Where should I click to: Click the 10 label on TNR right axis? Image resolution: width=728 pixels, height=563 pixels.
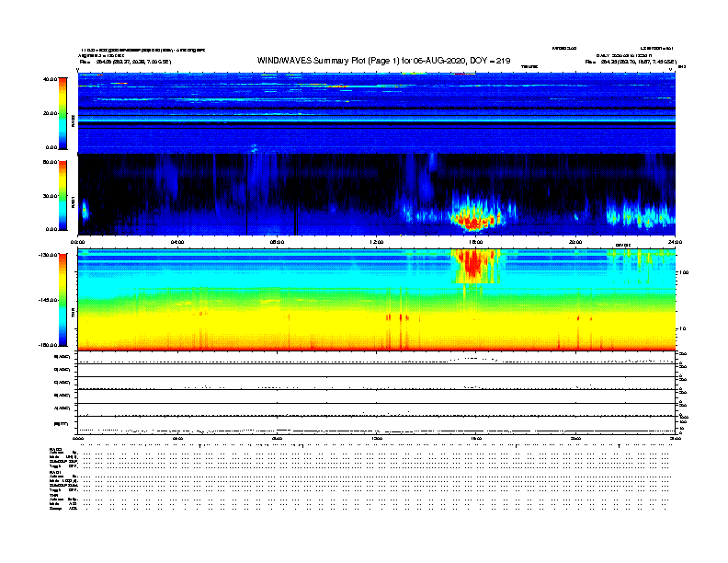tap(682, 329)
